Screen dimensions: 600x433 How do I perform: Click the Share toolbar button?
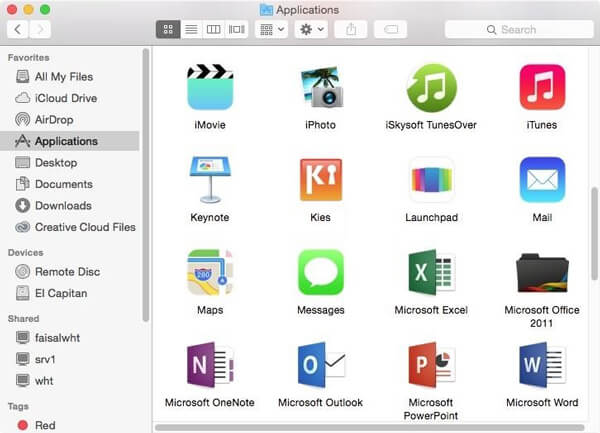351,30
